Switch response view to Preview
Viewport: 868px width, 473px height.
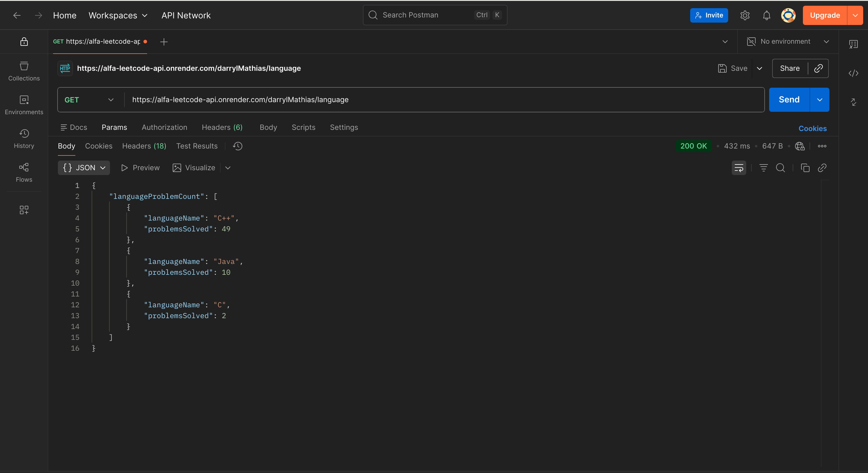click(140, 168)
